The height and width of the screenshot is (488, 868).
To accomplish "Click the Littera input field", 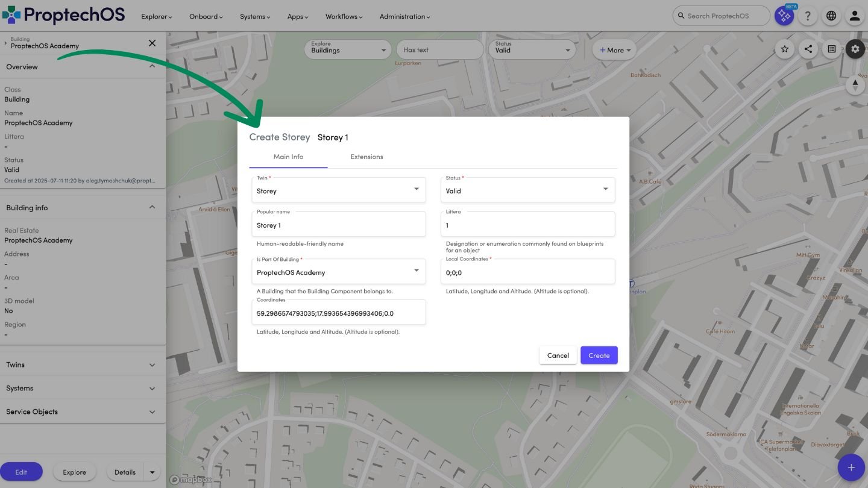I will tap(528, 224).
